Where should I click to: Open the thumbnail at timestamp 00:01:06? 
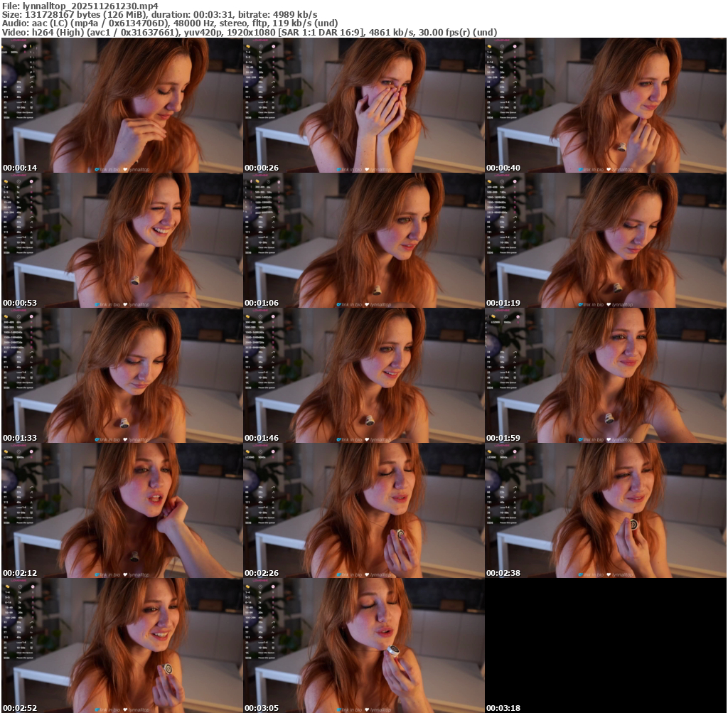tap(363, 240)
